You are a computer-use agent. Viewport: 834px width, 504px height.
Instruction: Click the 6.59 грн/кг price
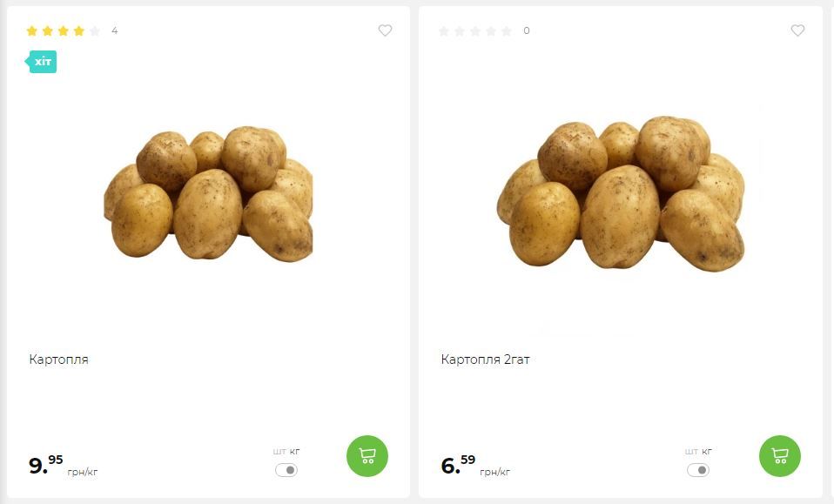(x=475, y=465)
